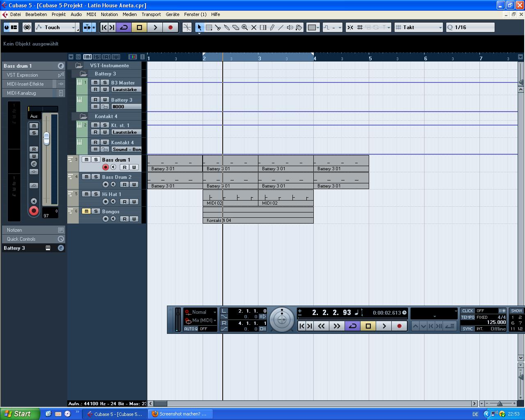Open the 1/16 quantize dropdown
The height and width of the screenshot is (420, 525).
[x=470, y=27]
